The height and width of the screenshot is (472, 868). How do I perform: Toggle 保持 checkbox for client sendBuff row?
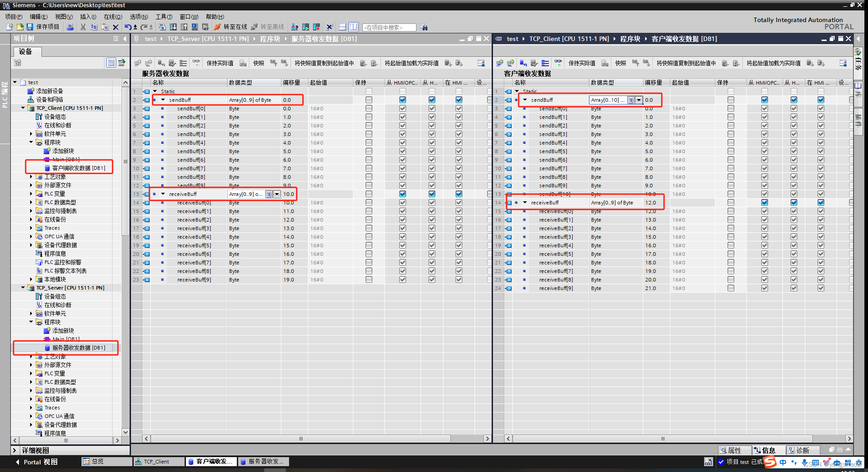(x=731, y=100)
